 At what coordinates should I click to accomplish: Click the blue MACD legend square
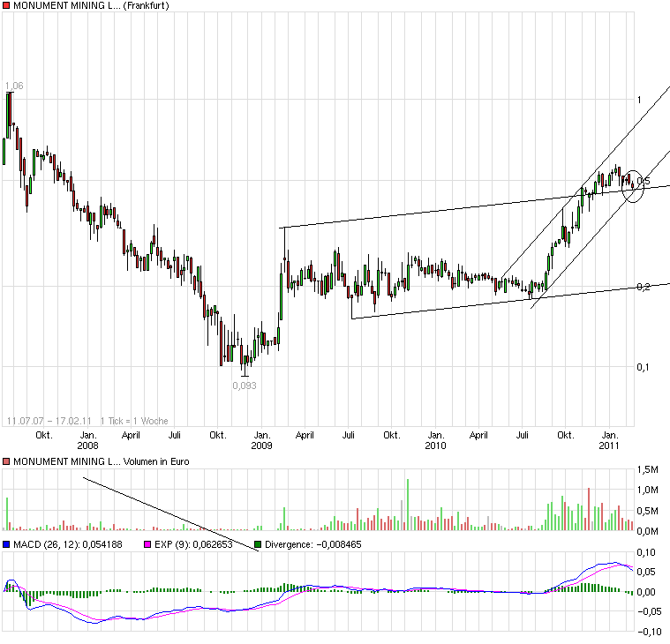coord(6,544)
